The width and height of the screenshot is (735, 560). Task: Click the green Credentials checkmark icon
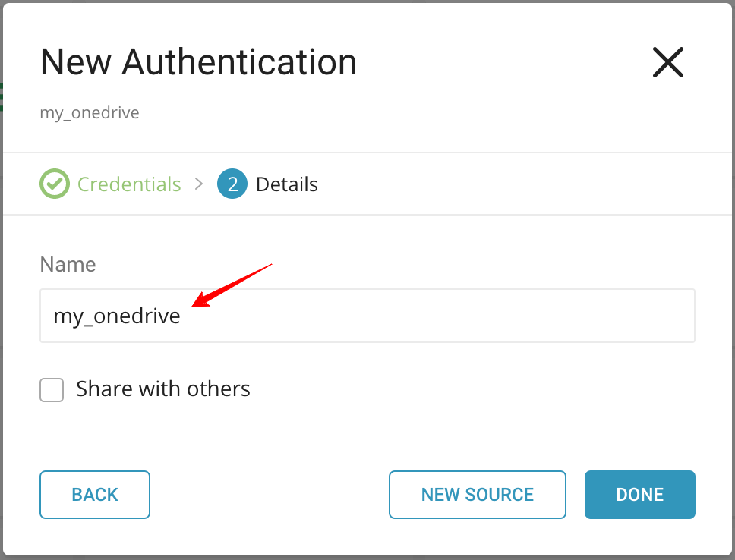(54, 184)
